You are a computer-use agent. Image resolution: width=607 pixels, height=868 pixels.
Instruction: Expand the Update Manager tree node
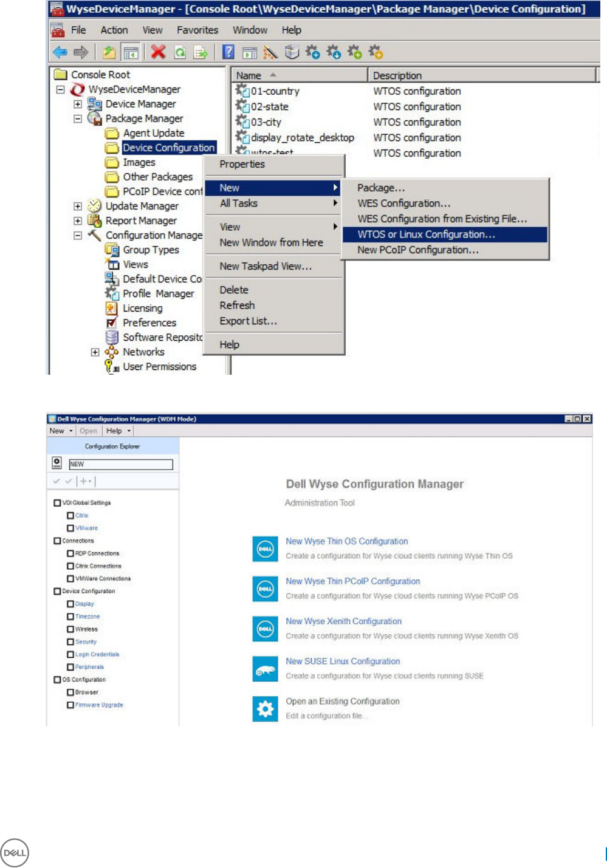78,206
